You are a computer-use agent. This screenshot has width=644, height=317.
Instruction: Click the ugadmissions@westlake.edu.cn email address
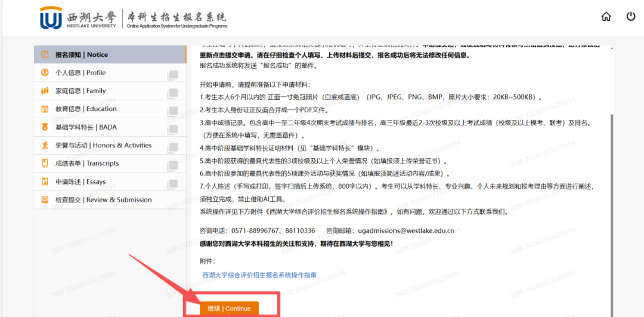click(405, 230)
